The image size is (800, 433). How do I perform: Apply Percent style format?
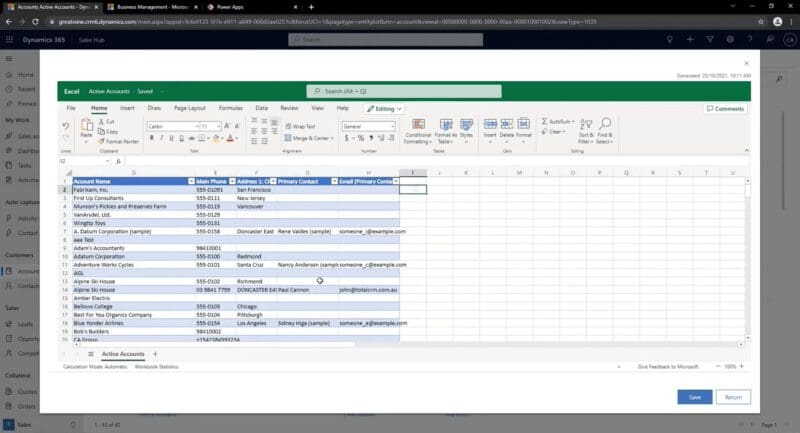tap(361, 138)
